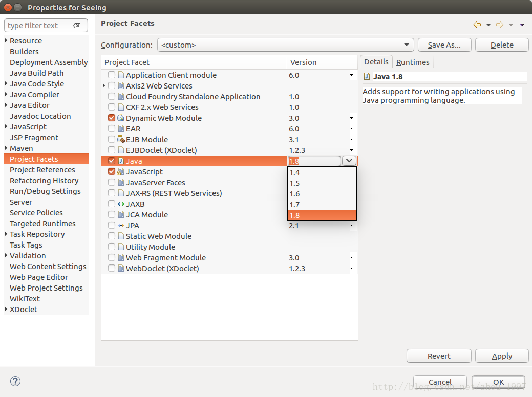Click the Utility Module document icon
This screenshot has width=532, height=397.
click(121, 247)
